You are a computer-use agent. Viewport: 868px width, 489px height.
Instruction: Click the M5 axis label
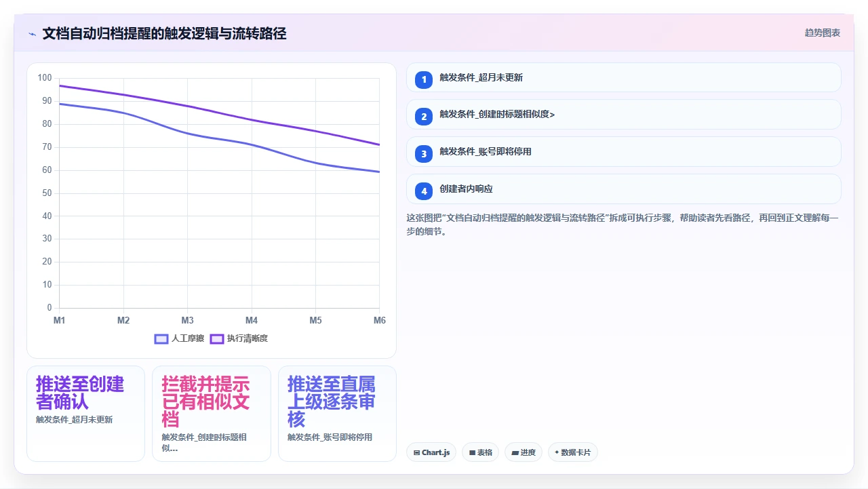315,320
